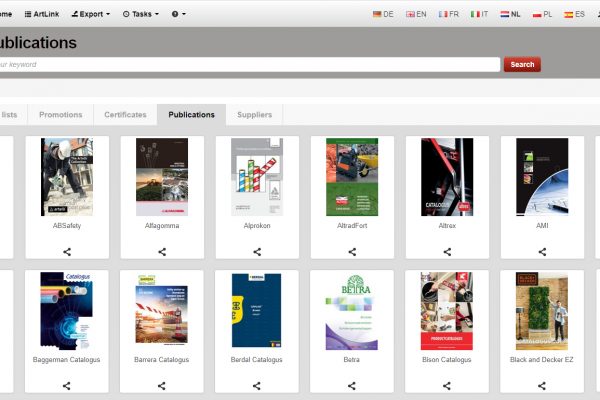
Task: Click share icon under Betra
Action: coord(352,385)
